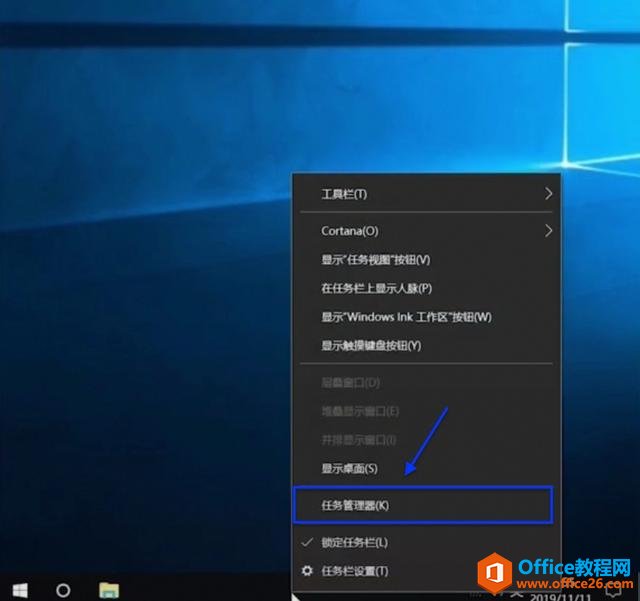Select 堆叠显示窗口(E) menu entry
Viewport: 640px width, 601px height.
click(x=360, y=411)
